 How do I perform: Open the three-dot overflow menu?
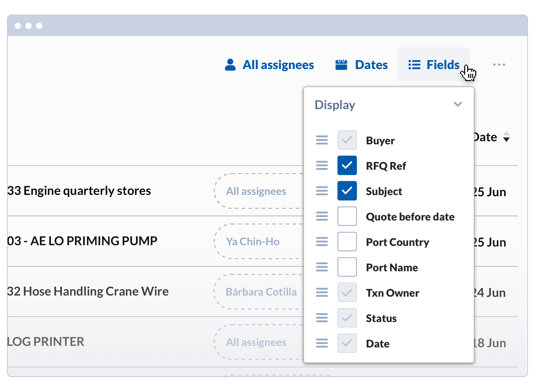pos(499,64)
